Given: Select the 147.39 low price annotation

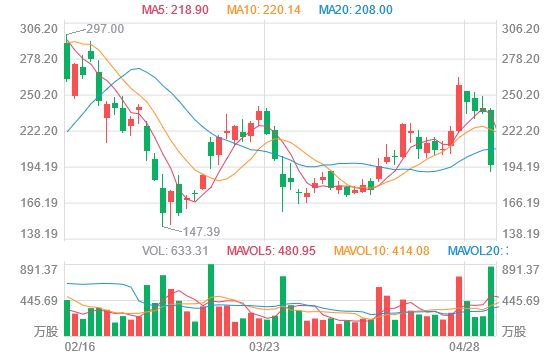Looking at the screenshot, I should 201,232.
